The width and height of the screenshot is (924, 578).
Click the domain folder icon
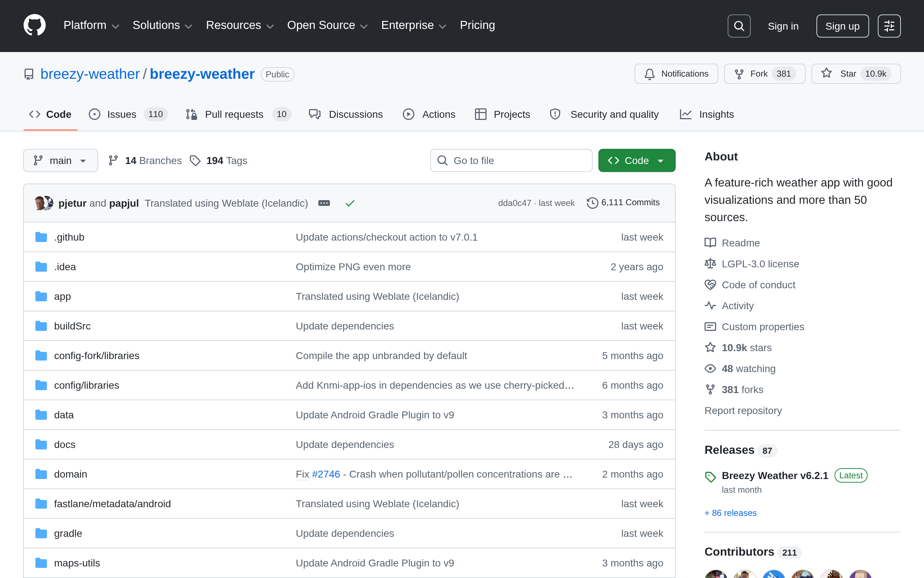[x=41, y=474]
